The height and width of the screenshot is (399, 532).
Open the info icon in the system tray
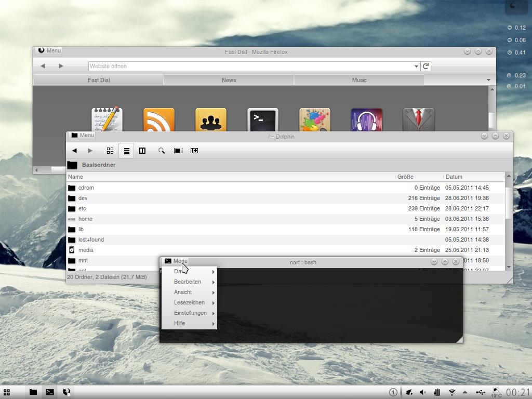pyautogui.click(x=393, y=393)
